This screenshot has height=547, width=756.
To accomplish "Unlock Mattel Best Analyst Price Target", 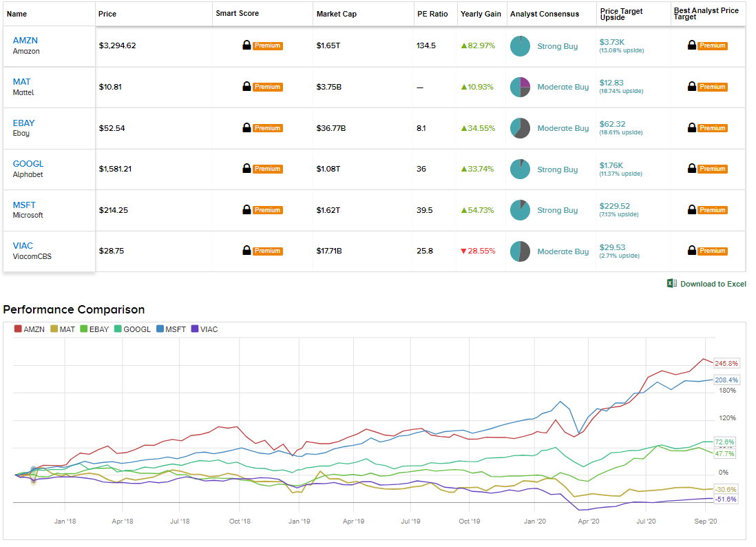I will 707,87.
